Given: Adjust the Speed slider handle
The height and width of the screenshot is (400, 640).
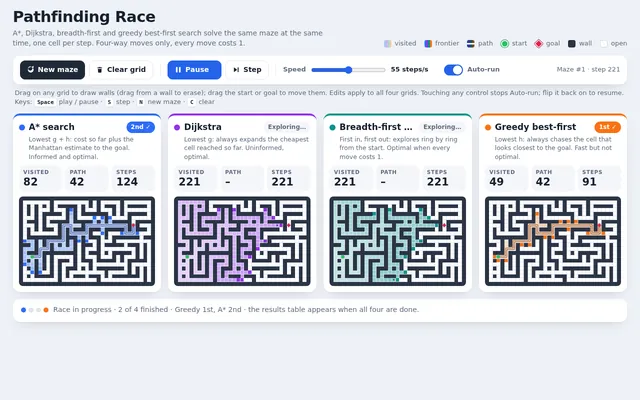Looking at the screenshot, I should click(348, 70).
